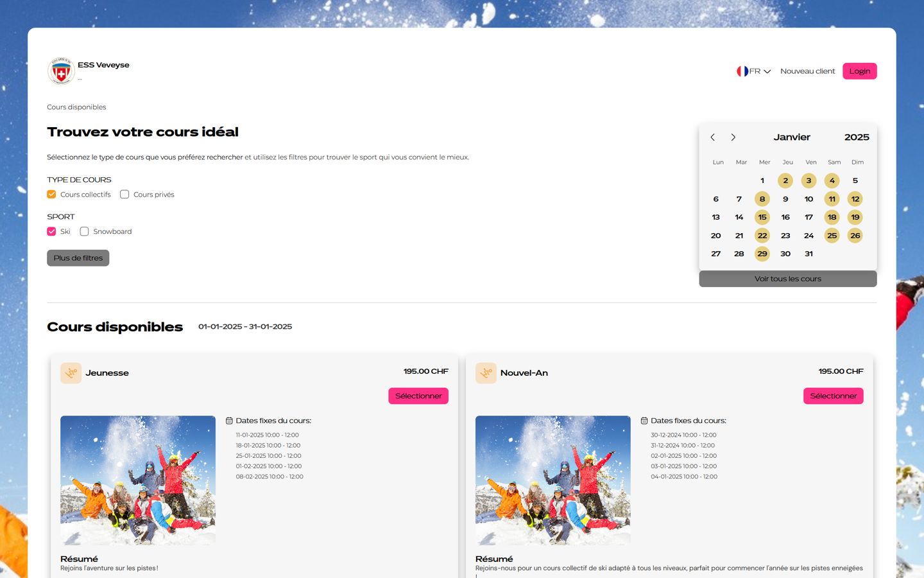The height and width of the screenshot is (578, 924).
Task: Pick January 22 in the calendar
Action: click(762, 236)
